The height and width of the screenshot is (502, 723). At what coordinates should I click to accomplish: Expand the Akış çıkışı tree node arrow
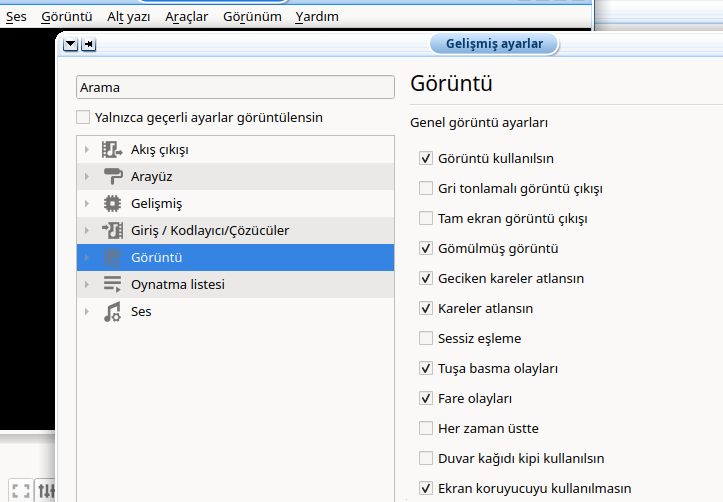[x=87, y=150]
